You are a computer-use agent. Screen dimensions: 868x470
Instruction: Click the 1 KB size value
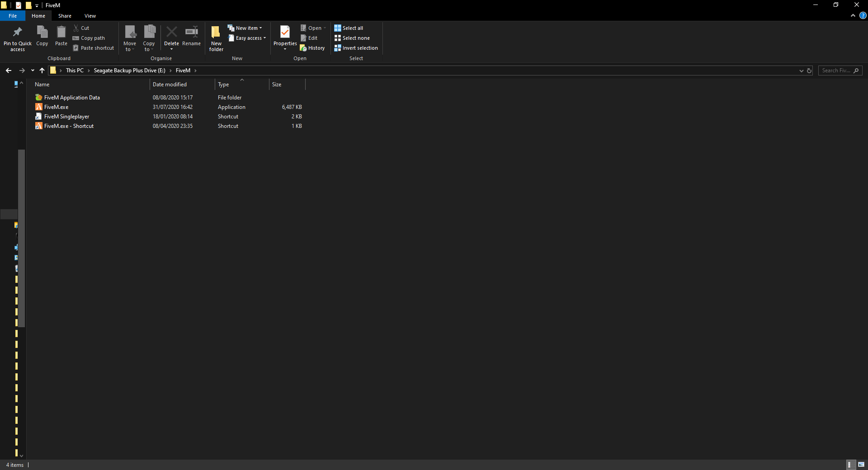point(297,126)
